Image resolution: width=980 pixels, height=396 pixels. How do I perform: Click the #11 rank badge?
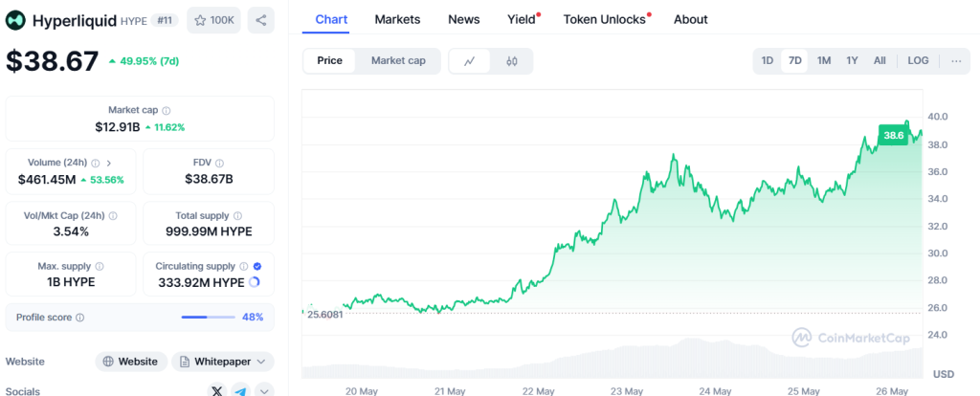coord(165,21)
